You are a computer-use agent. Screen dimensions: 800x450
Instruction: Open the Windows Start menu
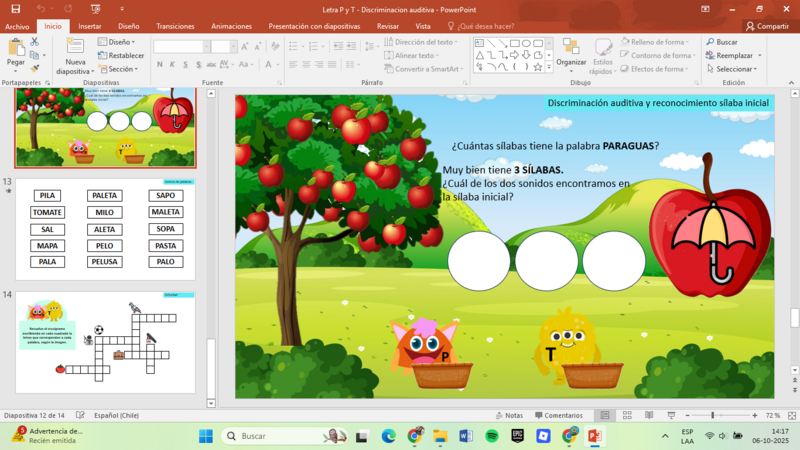(x=206, y=436)
